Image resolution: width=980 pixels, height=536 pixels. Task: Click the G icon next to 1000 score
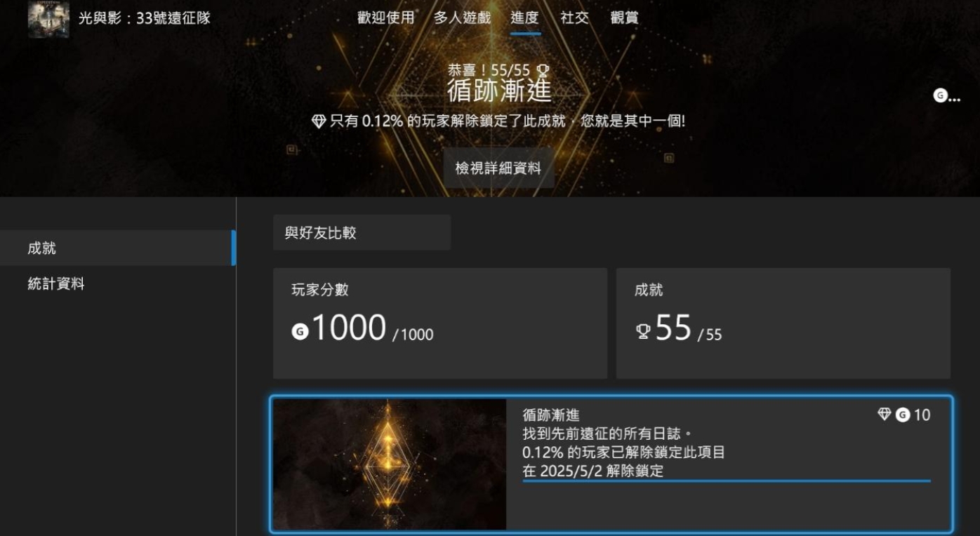300,331
